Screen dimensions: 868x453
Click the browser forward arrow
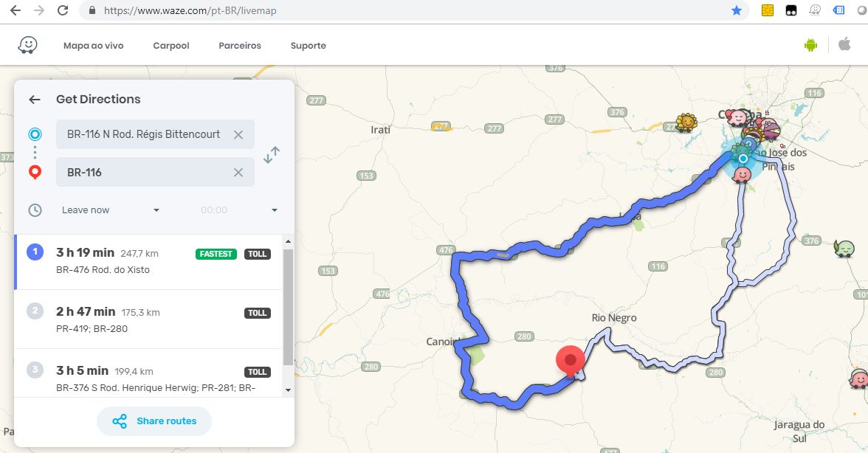[38, 10]
